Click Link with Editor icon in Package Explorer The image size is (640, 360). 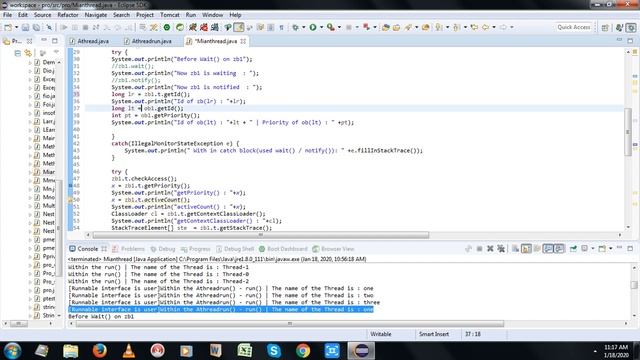(x=28, y=53)
